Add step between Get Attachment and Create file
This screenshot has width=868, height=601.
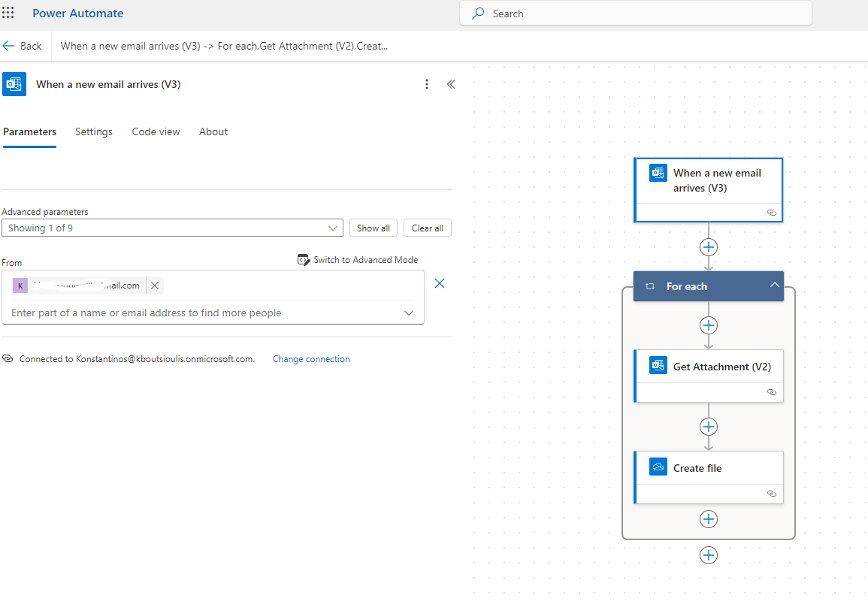[x=709, y=427]
